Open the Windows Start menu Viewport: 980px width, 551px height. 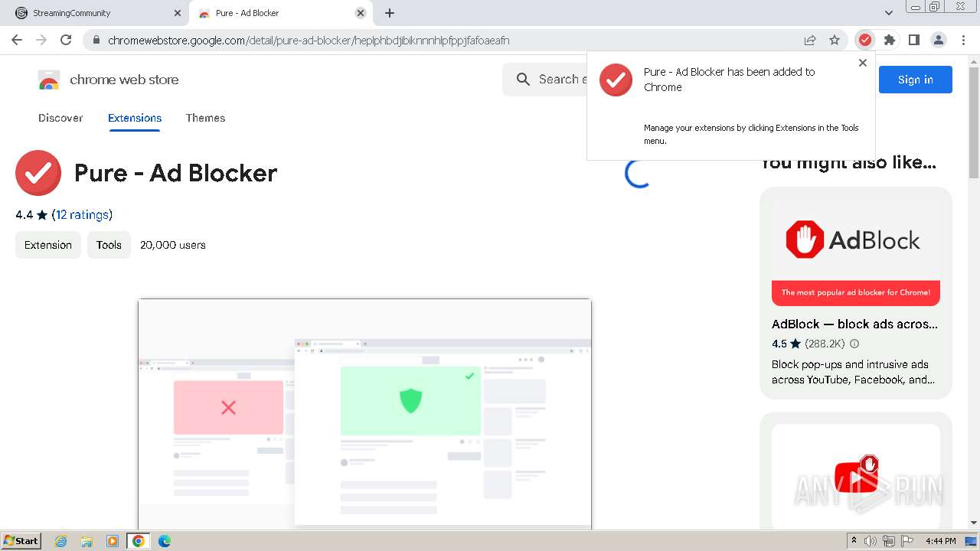21,540
